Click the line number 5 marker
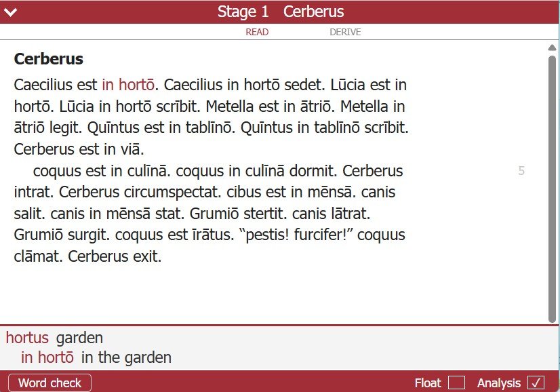 click(x=521, y=171)
